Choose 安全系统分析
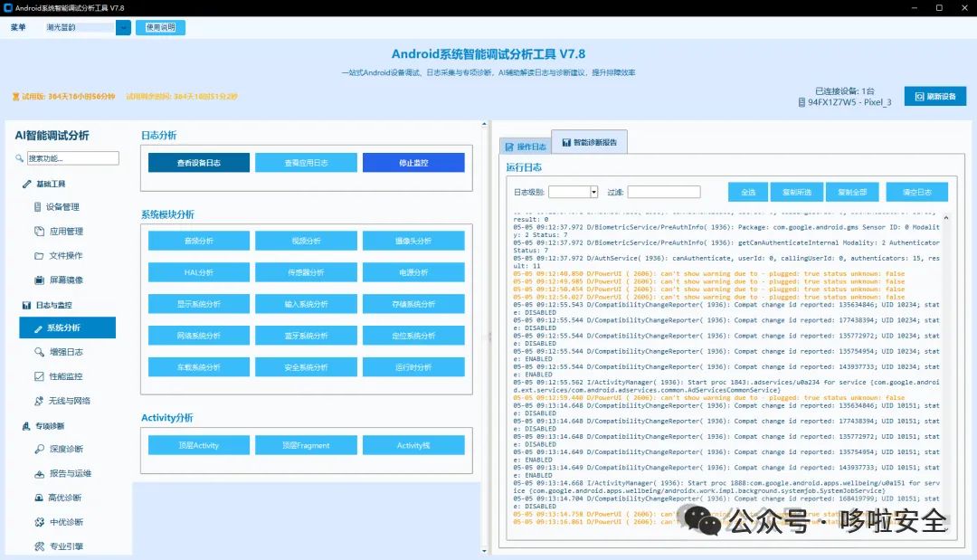The width and height of the screenshot is (977, 560). (306, 367)
